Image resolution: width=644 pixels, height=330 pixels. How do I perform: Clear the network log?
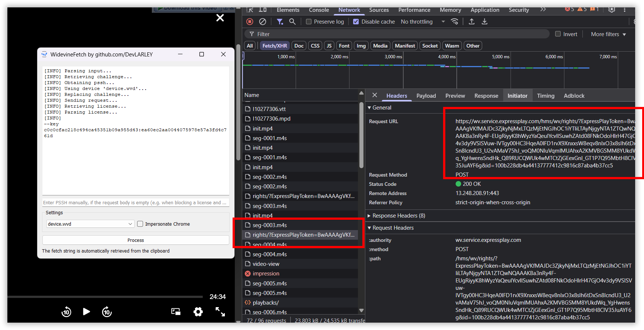pyautogui.click(x=262, y=22)
